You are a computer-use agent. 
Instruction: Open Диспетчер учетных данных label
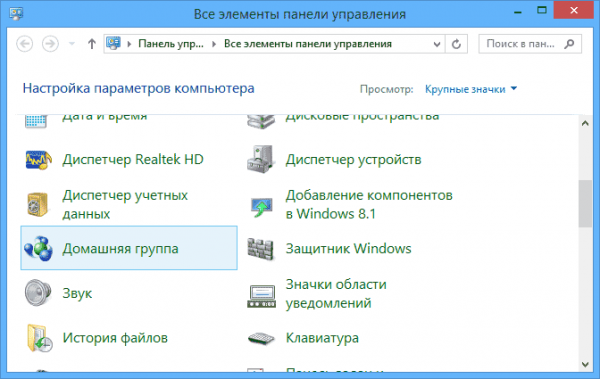click(125, 204)
